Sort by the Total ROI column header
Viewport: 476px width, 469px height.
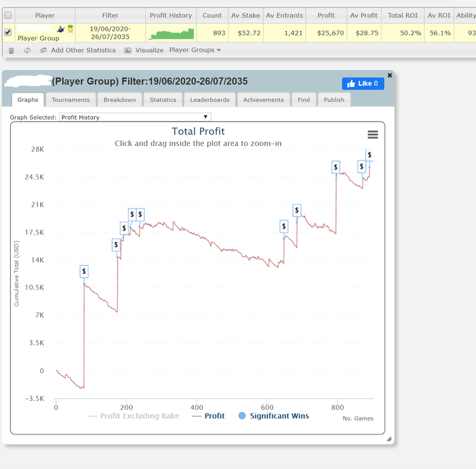403,15
